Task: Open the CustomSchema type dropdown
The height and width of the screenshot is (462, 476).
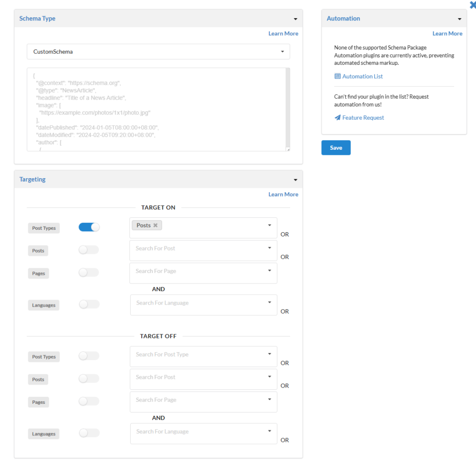Action: click(x=158, y=52)
